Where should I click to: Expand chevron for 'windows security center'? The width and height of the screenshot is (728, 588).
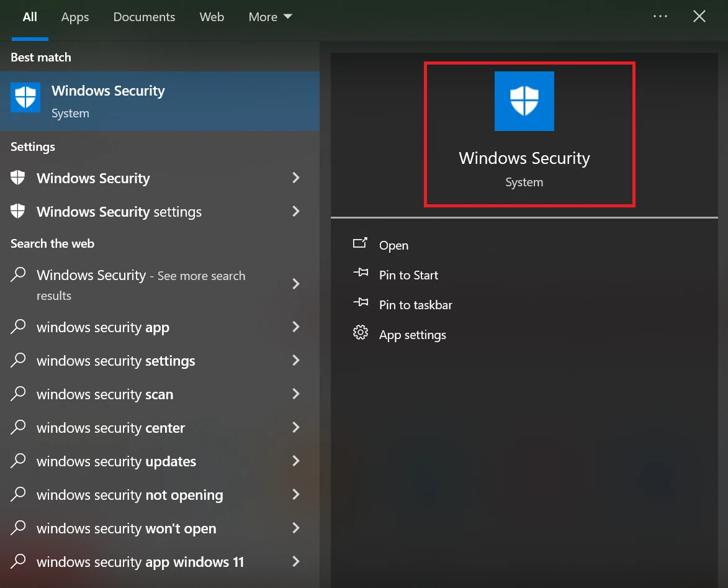(x=296, y=427)
